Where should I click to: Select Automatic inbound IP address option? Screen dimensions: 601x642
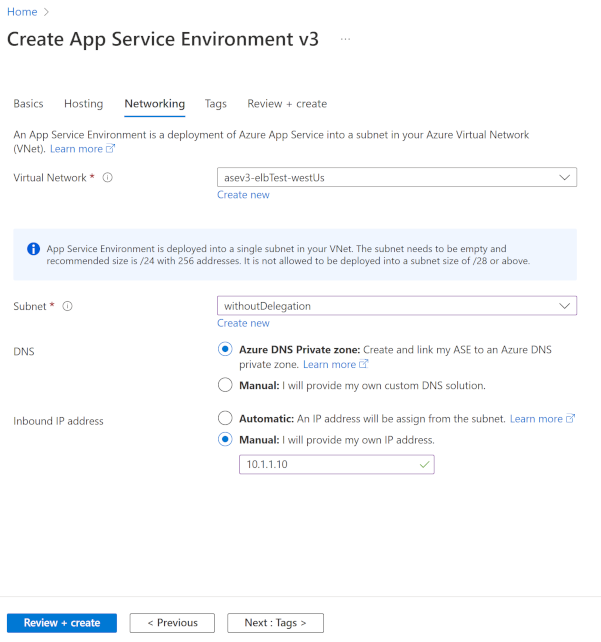(x=225, y=419)
